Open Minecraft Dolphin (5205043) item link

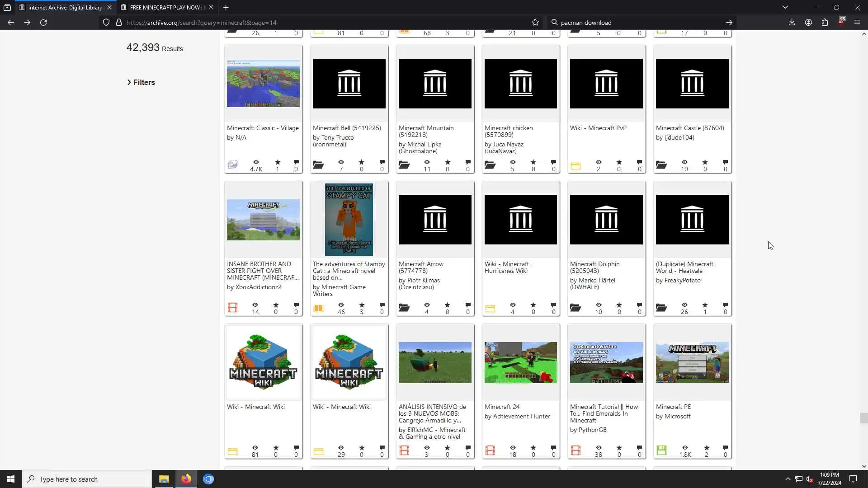pos(594,267)
